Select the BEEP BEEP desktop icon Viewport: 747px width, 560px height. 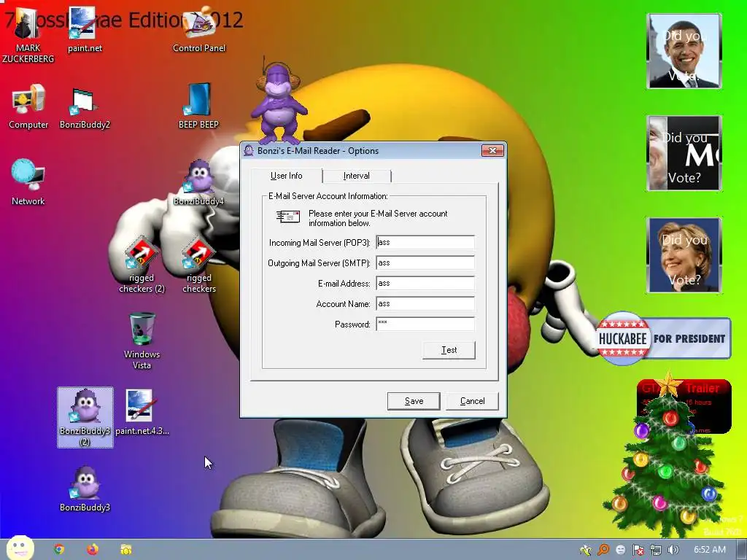198,106
